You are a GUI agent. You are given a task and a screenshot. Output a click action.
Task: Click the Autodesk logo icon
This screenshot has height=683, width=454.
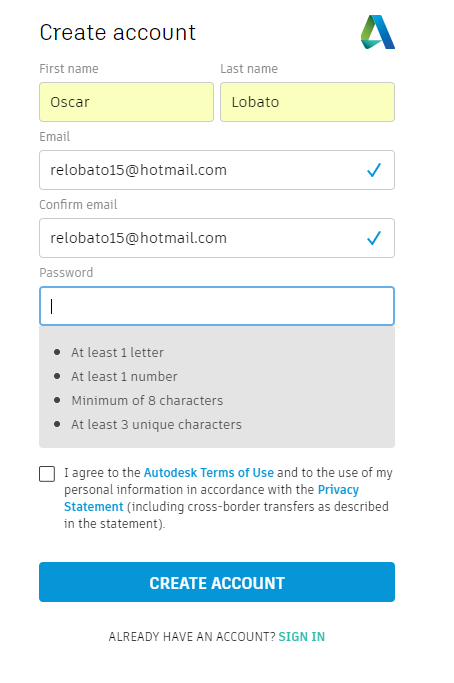(x=378, y=32)
